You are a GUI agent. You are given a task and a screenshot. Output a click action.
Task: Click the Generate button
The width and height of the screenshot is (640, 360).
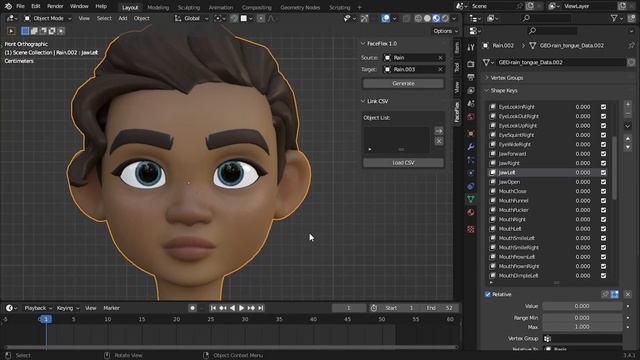click(403, 83)
